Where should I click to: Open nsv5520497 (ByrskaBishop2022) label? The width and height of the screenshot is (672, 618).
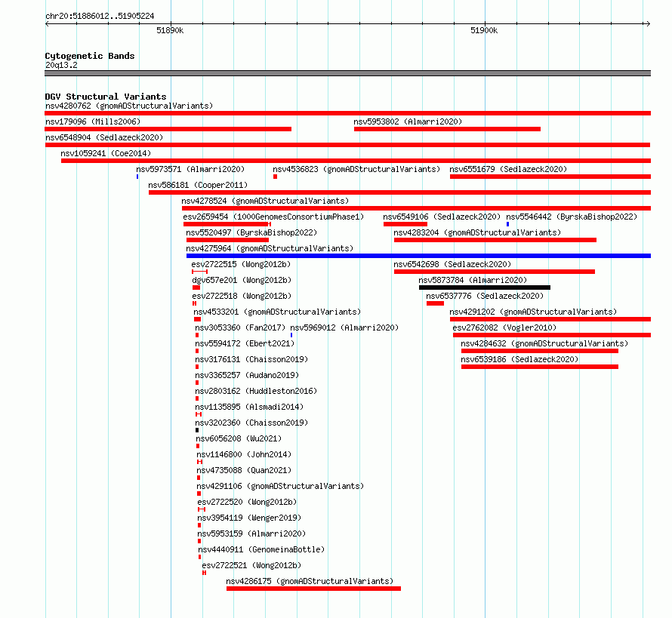(x=251, y=232)
